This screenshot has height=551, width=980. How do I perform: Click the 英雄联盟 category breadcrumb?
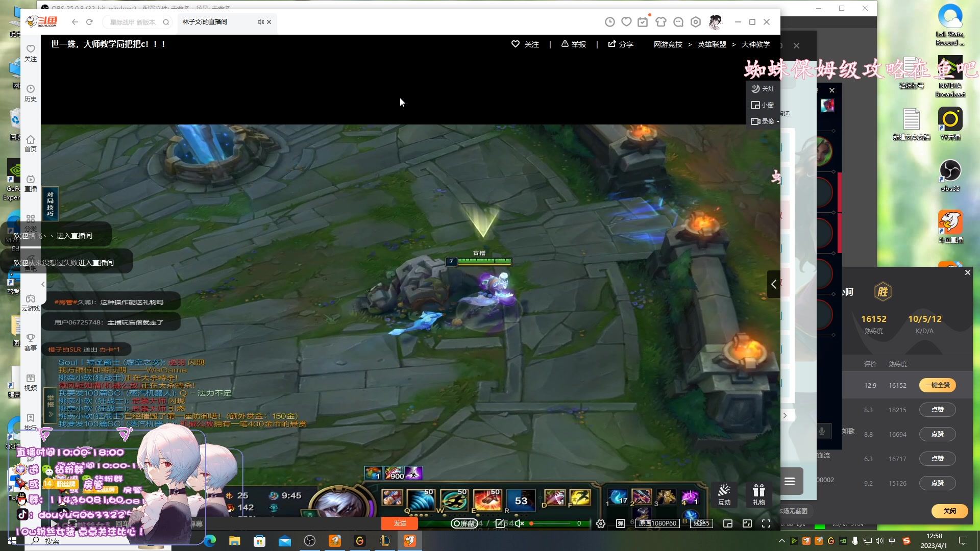pos(712,44)
